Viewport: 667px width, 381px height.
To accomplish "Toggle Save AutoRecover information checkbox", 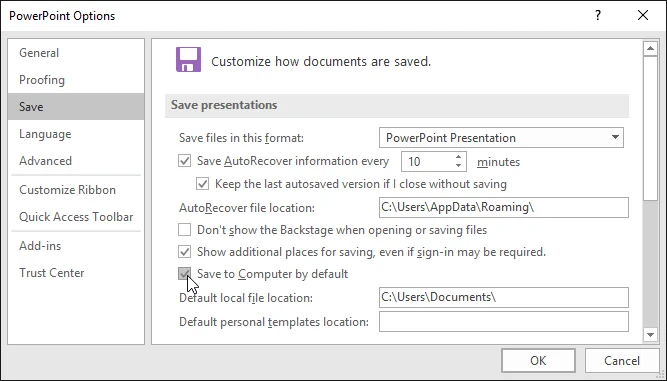I will pyautogui.click(x=184, y=161).
